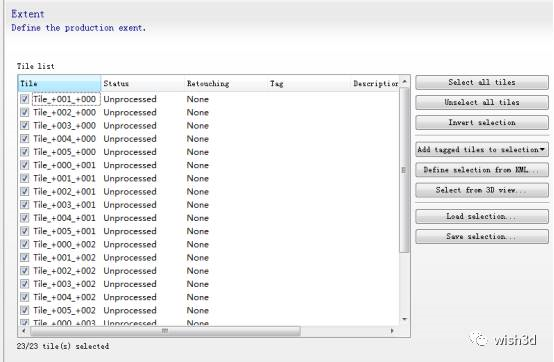
Task: Click Select from 3D view button
Action: pyautogui.click(x=482, y=190)
